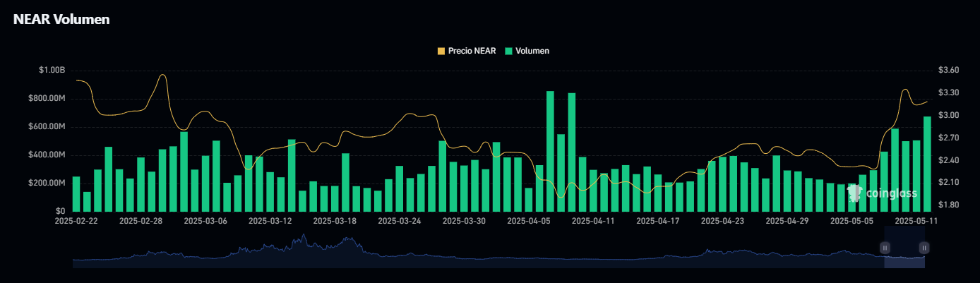This screenshot has height=283, width=980.
Task: Hide the Precio NEAR series via legend text
Action: [x=472, y=51]
